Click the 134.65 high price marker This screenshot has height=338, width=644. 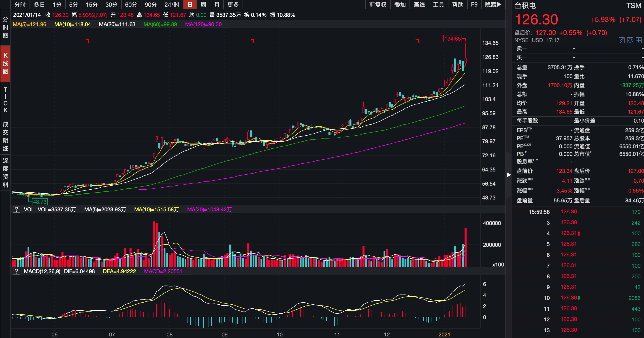pyautogui.click(x=452, y=39)
